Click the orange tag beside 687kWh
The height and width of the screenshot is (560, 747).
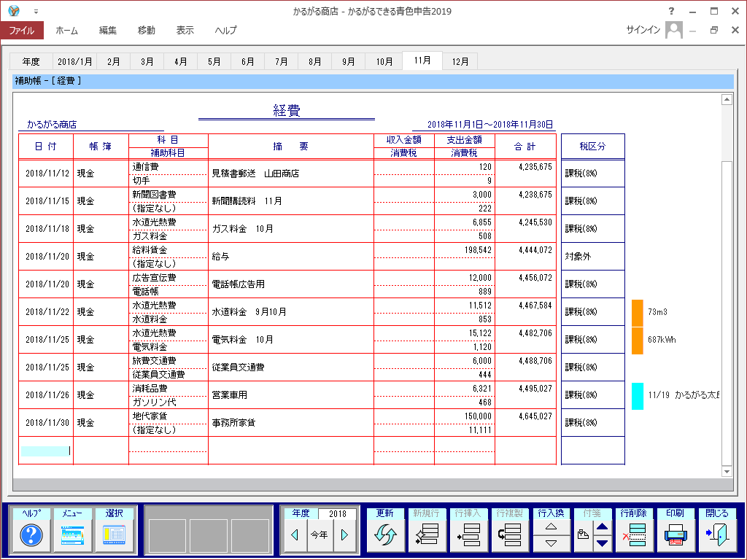coord(638,341)
